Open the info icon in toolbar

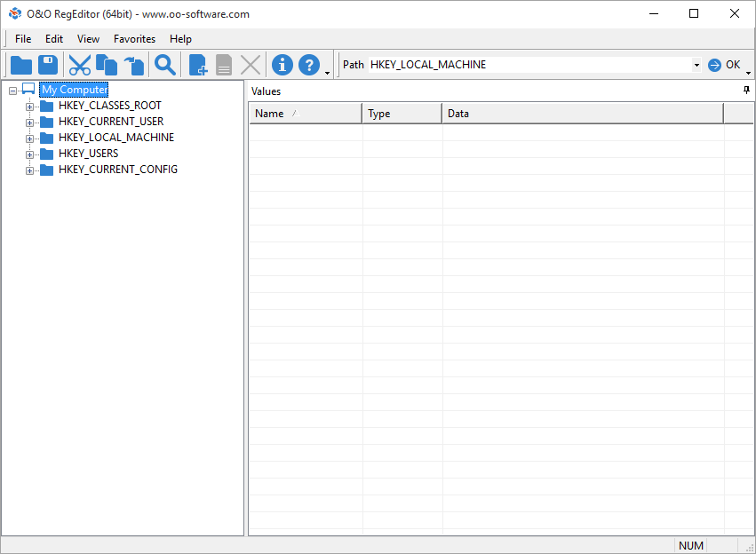pyautogui.click(x=283, y=65)
